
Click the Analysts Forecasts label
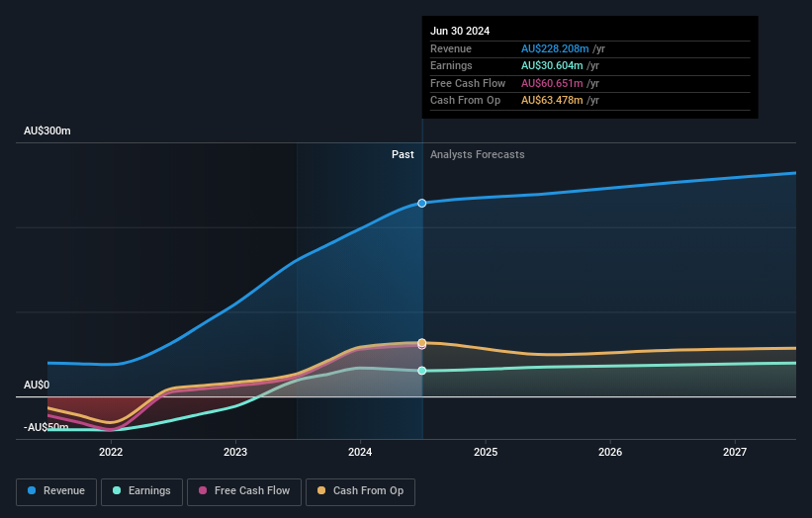click(477, 154)
